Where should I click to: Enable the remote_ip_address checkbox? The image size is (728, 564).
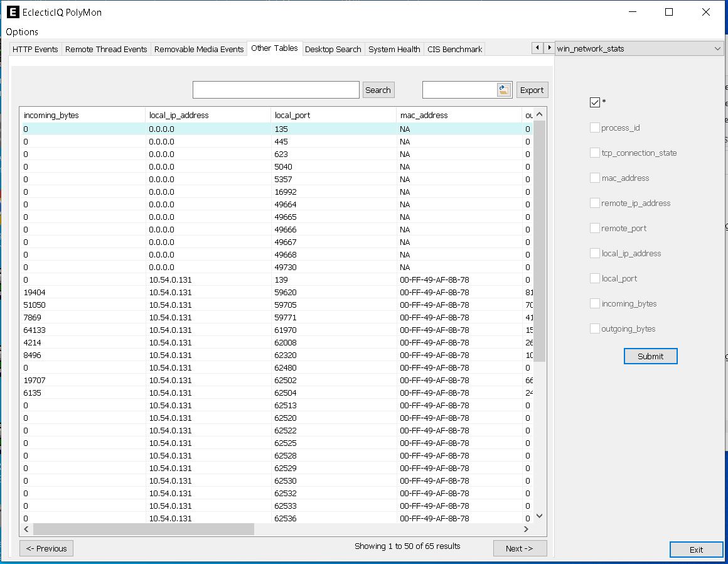594,202
